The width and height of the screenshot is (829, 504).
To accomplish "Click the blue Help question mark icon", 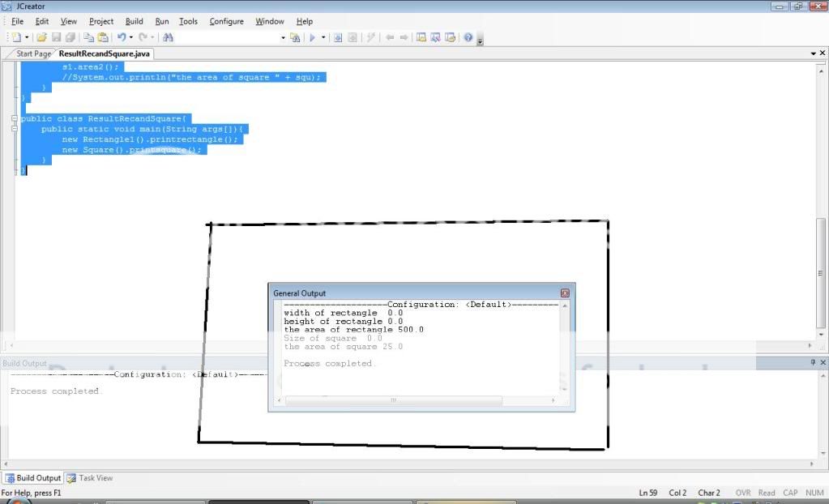I will pos(468,37).
